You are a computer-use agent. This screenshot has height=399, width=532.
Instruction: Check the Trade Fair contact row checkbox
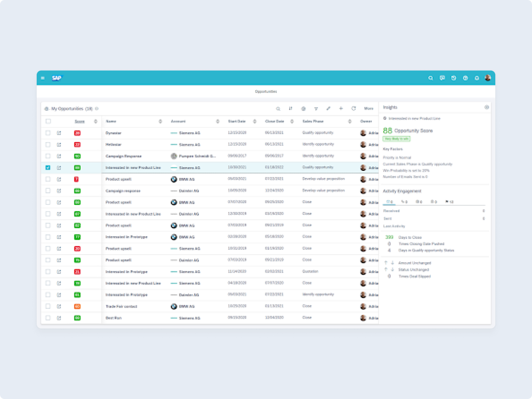(48, 306)
